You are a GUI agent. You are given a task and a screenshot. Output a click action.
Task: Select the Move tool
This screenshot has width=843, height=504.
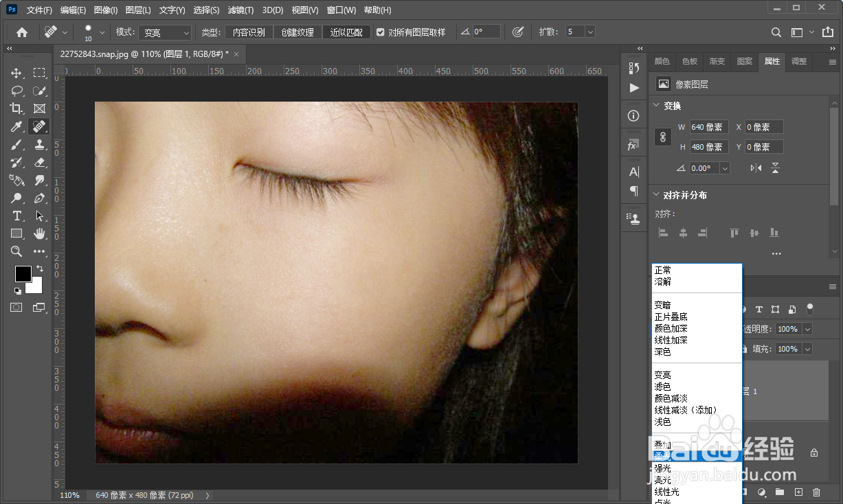tap(16, 73)
